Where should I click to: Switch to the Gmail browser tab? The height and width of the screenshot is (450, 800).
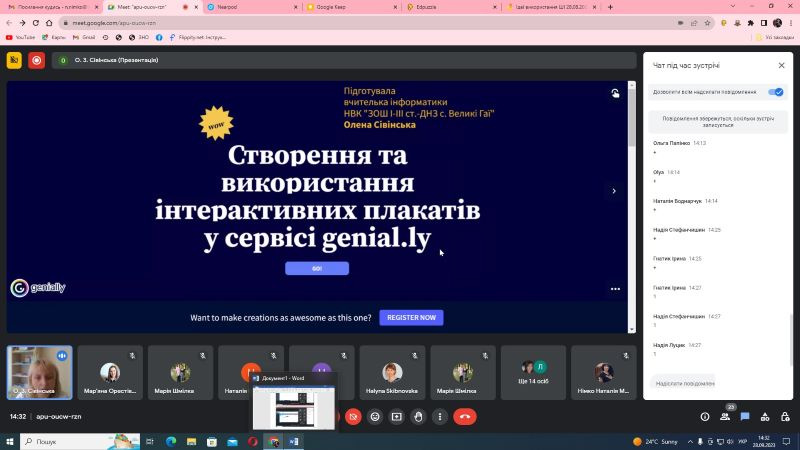pyautogui.click(x=51, y=7)
